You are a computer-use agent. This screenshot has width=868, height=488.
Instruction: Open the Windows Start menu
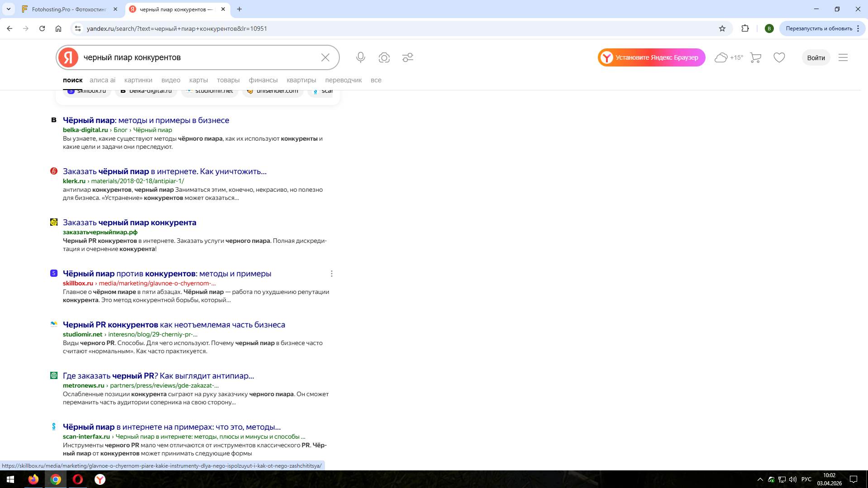[x=10, y=479]
